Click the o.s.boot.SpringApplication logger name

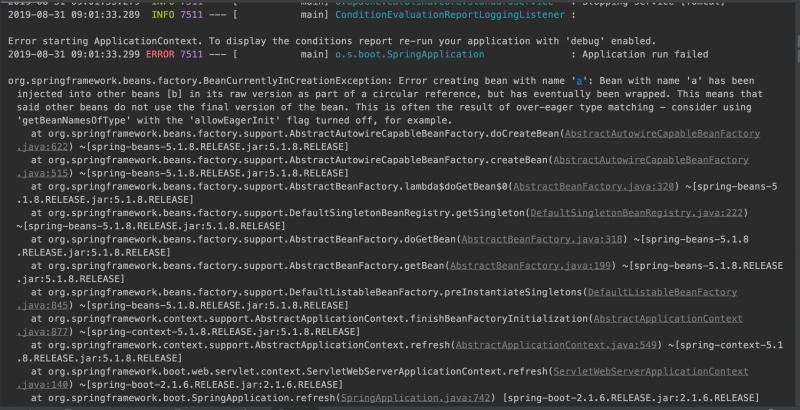coord(410,55)
